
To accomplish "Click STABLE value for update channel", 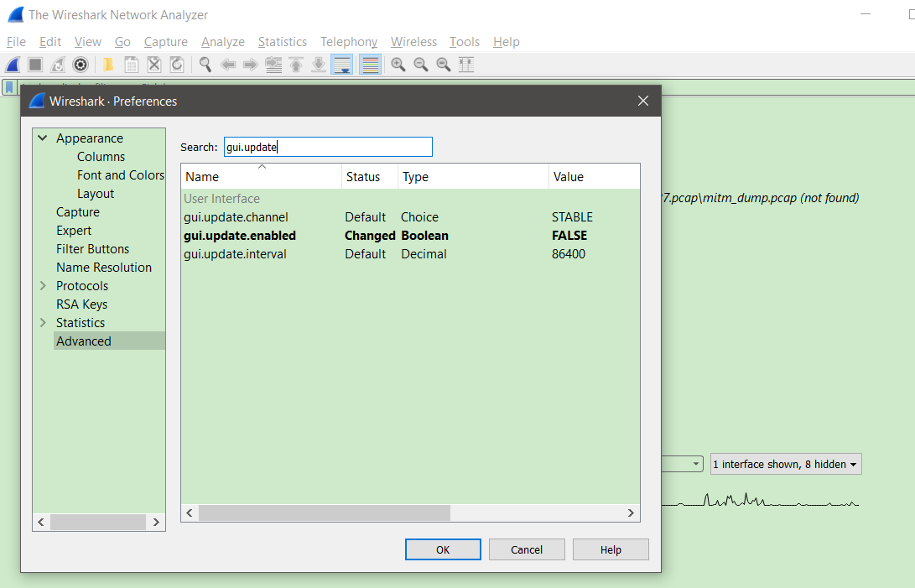I will [572, 217].
